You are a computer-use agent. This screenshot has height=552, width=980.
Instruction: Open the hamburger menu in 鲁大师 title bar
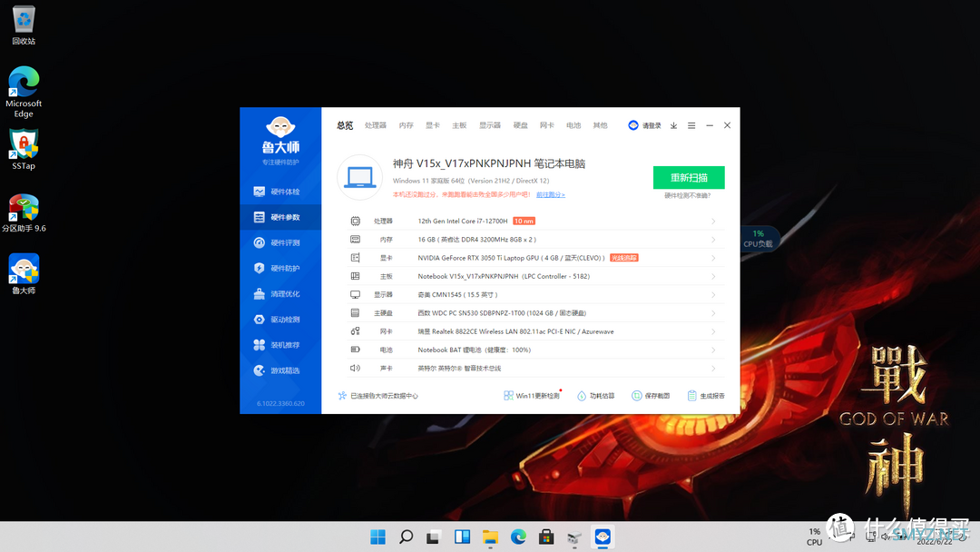coord(691,125)
